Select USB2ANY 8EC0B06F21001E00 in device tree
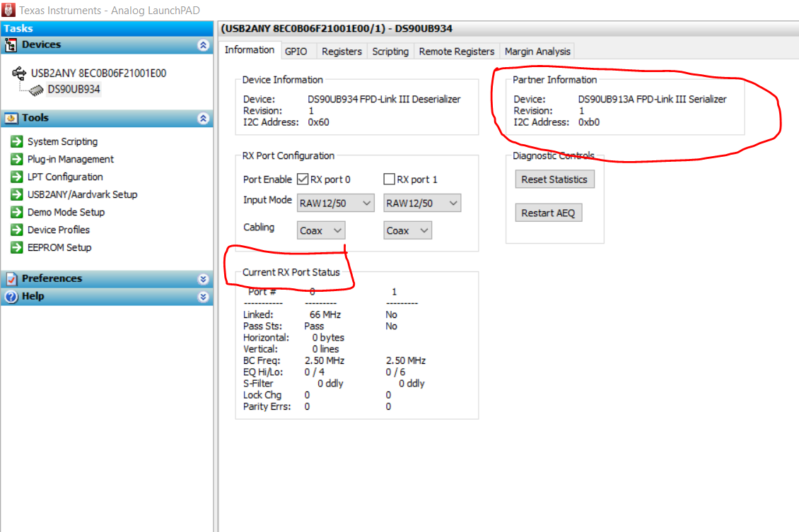This screenshot has height=532, width=799. click(99, 73)
